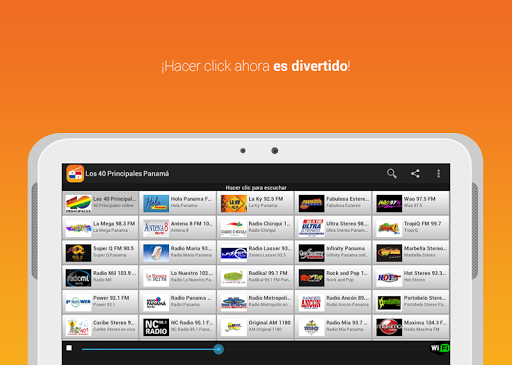Screen dimensions: 512x365
Task: Choose Rock and Pop station
Action: pyautogui.click(x=333, y=277)
